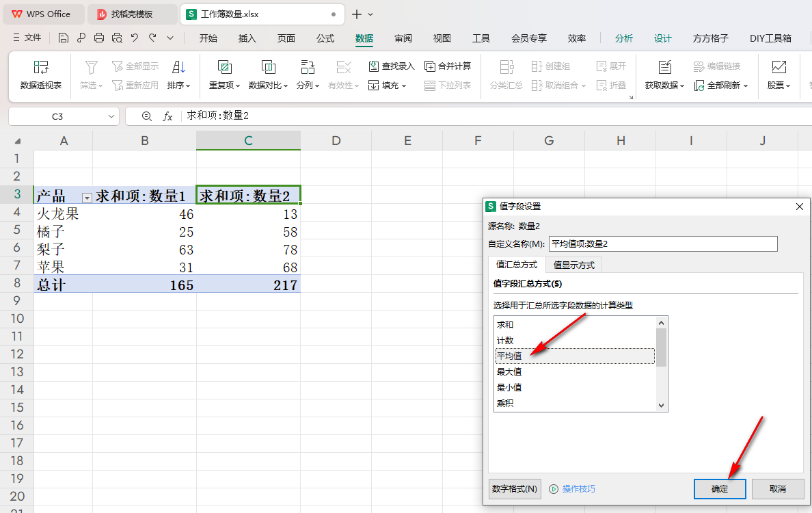Click the Undo arrow icon

(x=135, y=38)
